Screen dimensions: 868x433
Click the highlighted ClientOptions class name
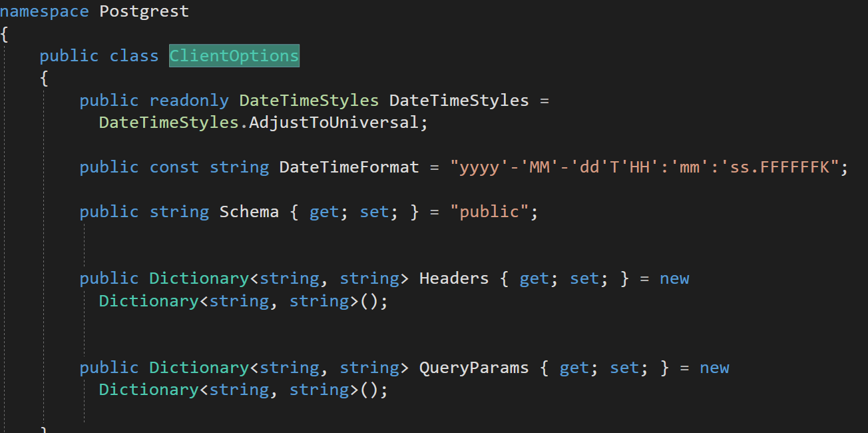pyautogui.click(x=234, y=55)
